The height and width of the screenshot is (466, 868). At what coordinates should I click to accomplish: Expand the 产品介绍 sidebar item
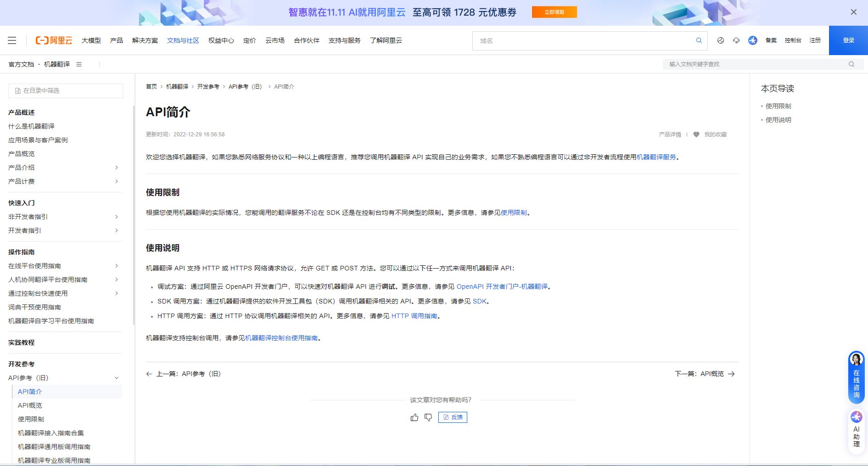117,168
